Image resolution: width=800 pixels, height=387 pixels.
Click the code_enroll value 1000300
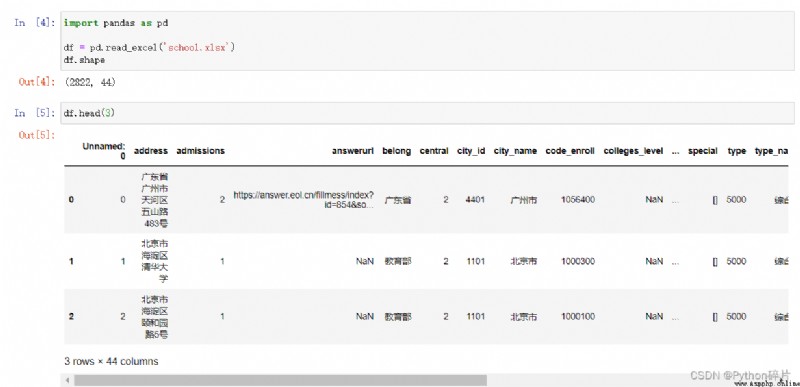578,262
